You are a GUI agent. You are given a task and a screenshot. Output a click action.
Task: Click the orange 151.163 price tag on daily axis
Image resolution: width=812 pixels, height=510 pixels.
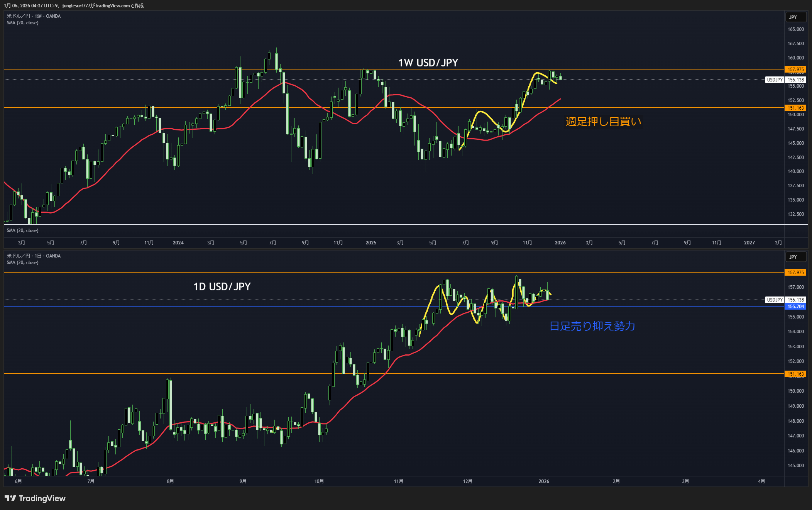(x=795, y=374)
